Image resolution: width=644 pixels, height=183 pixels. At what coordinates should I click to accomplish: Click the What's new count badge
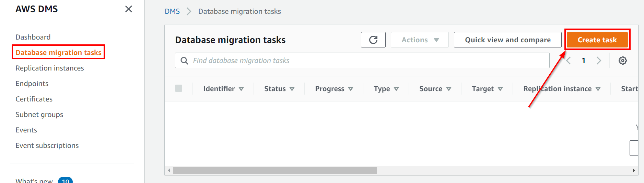pyautogui.click(x=65, y=180)
